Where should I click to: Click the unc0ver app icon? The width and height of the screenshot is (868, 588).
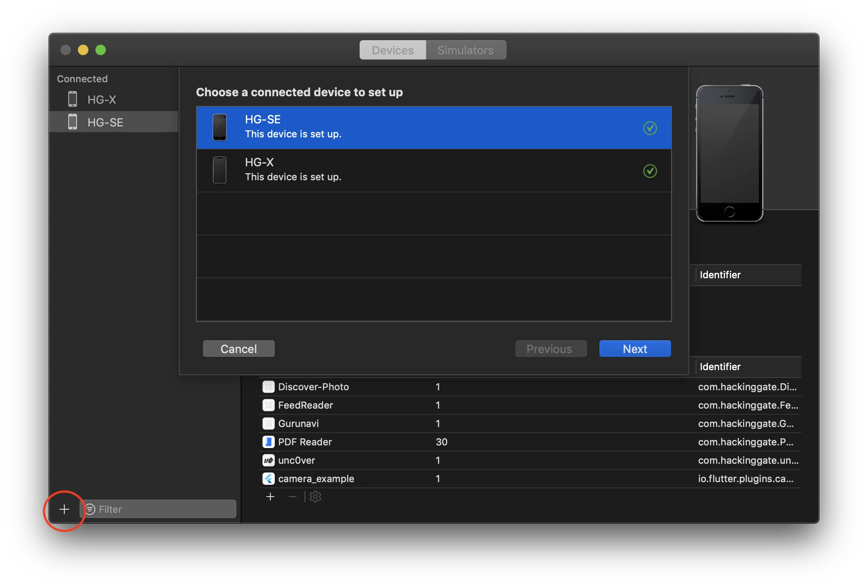click(269, 460)
